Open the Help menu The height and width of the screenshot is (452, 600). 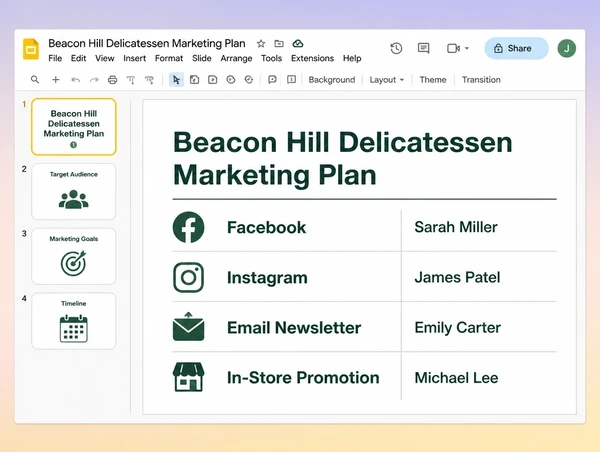click(x=352, y=58)
